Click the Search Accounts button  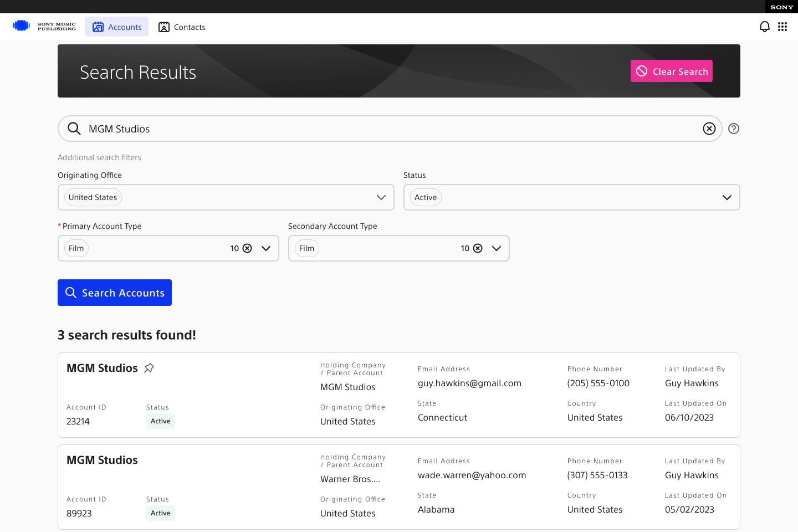(x=115, y=293)
